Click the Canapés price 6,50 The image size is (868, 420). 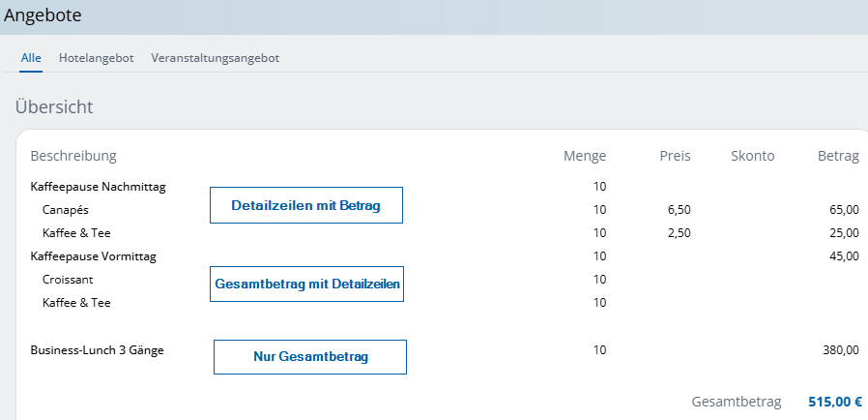[679, 210]
